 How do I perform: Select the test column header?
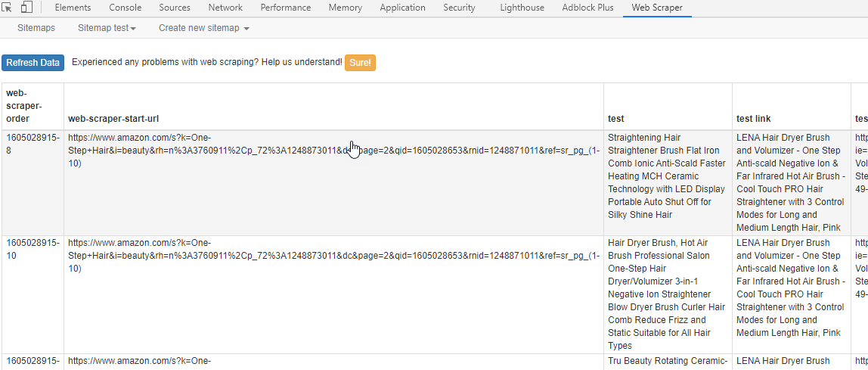(668, 106)
